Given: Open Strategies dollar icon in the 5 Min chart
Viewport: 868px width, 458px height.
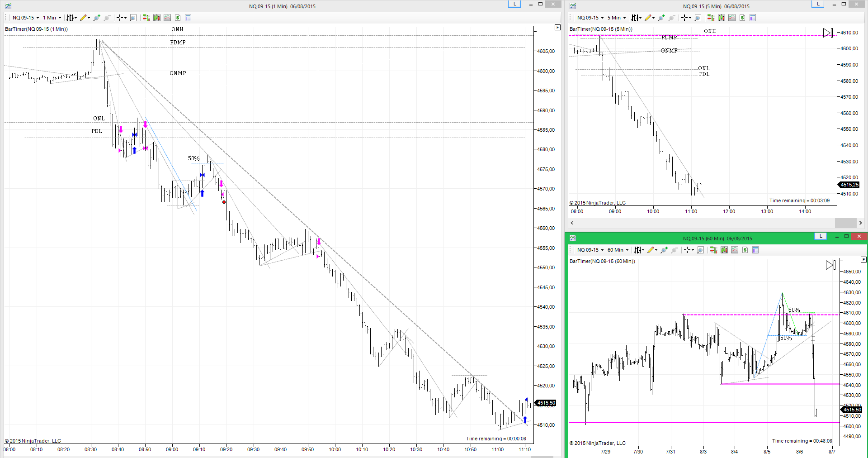Looking at the screenshot, I should (x=742, y=18).
